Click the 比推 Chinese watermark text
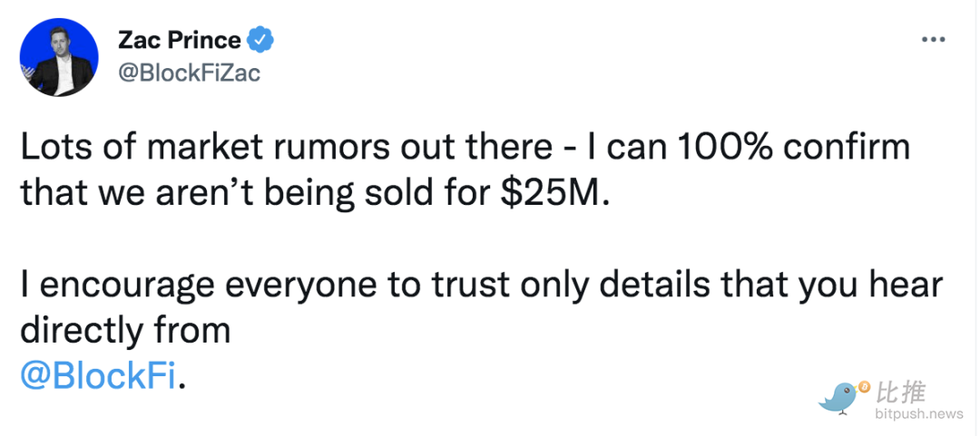980x436 pixels. (900, 392)
